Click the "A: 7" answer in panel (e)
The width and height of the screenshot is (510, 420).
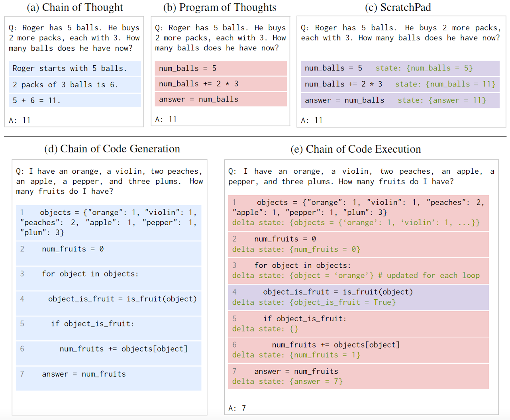(237, 408)
